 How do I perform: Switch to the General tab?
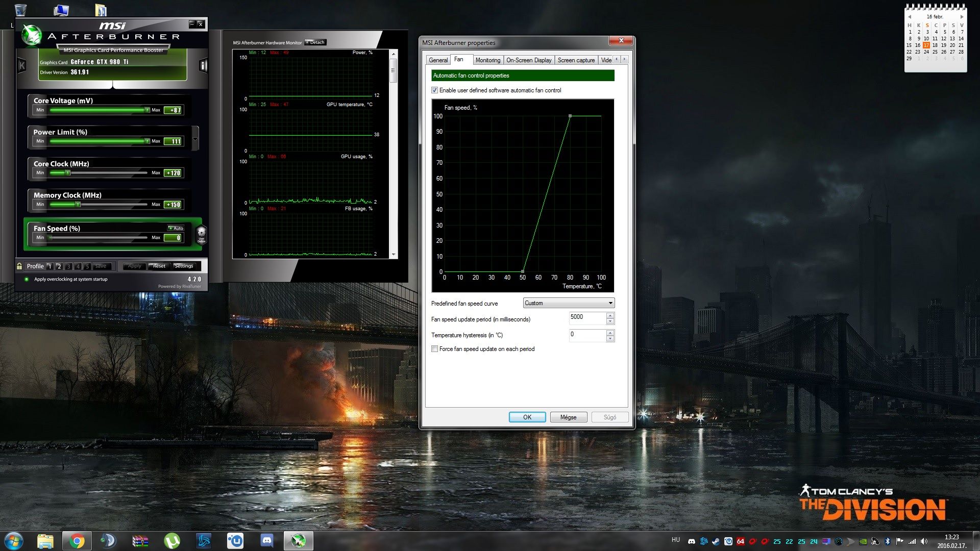(x=438, y=60)
